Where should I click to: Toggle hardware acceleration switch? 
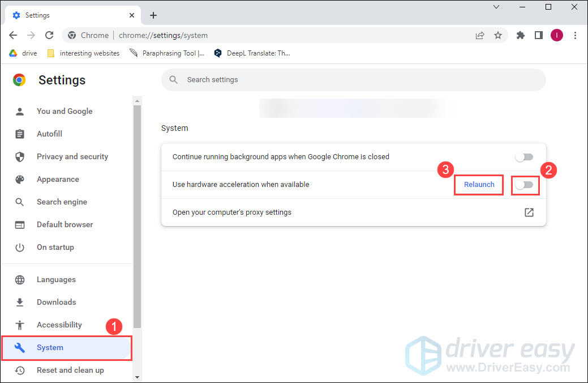(x=524, y=185)
